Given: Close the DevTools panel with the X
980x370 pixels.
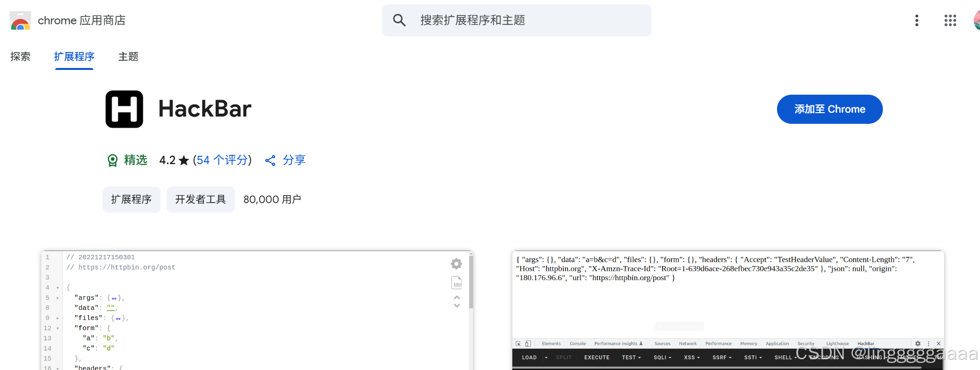Looking at the screenshot, I should coord(939,343).
